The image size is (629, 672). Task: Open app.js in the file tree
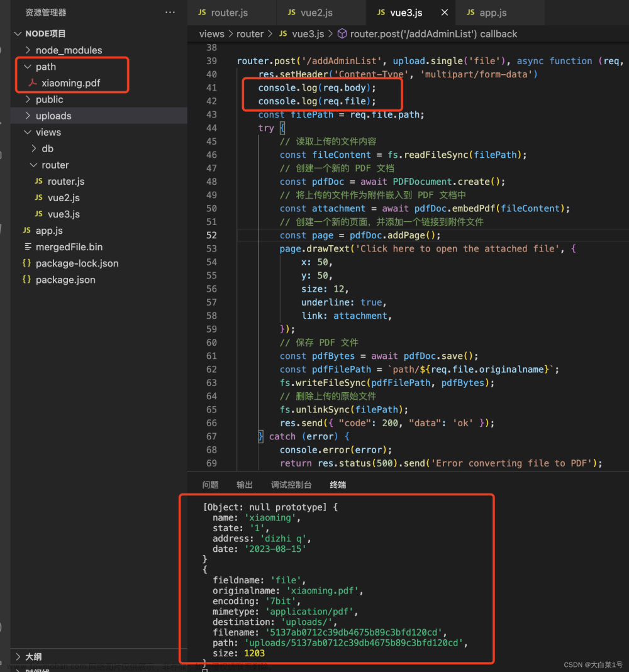pyautogui.click(x=49, y=231)
